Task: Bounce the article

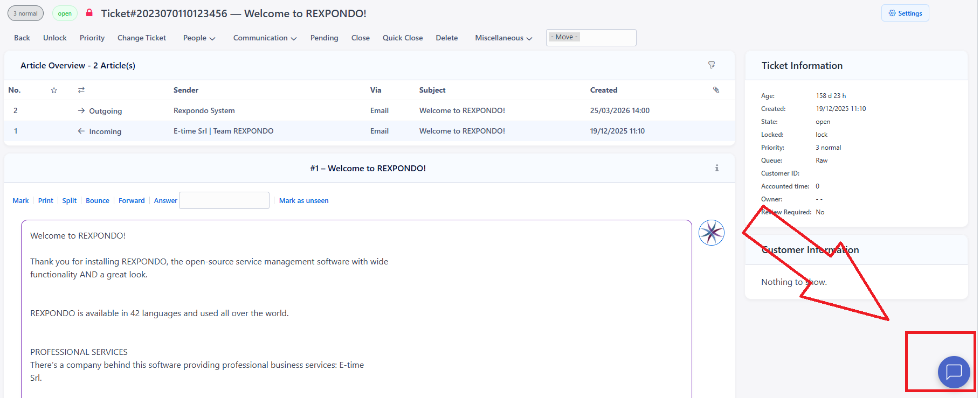Action: tap(98, 200)
